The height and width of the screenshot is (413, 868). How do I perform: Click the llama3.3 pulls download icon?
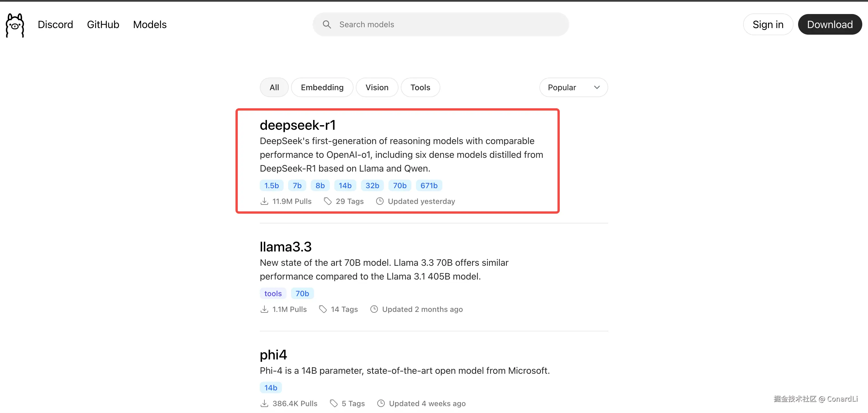coord(264,309)
